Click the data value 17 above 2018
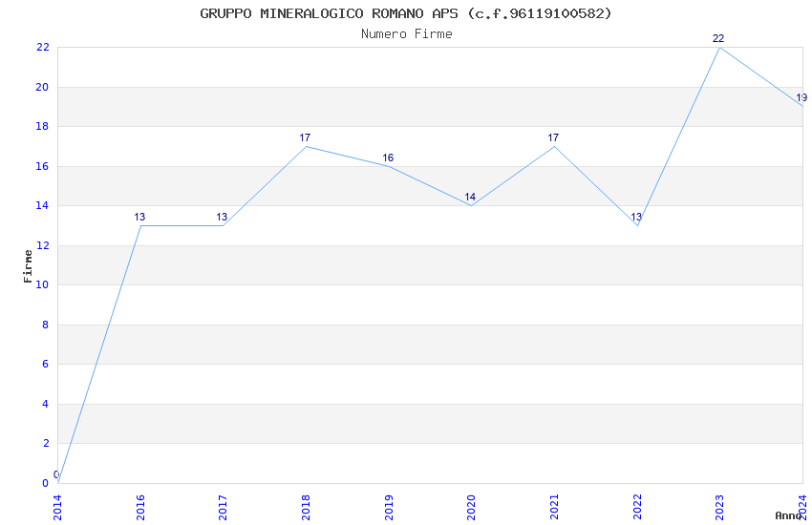 pyautogui.click(x=305, y=137)
